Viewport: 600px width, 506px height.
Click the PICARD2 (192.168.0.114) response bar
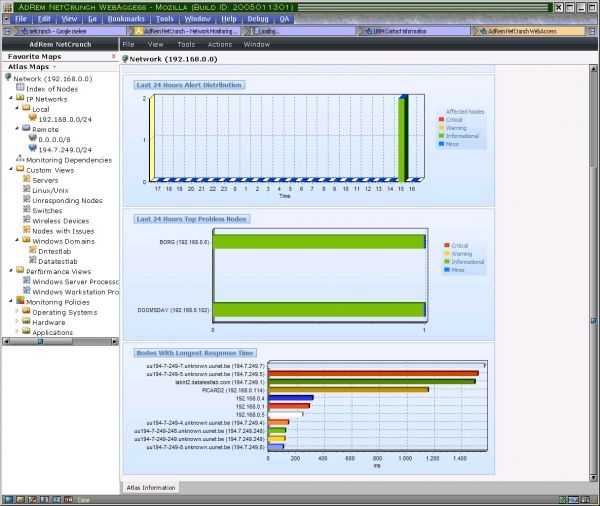click(x=348, y=390)
